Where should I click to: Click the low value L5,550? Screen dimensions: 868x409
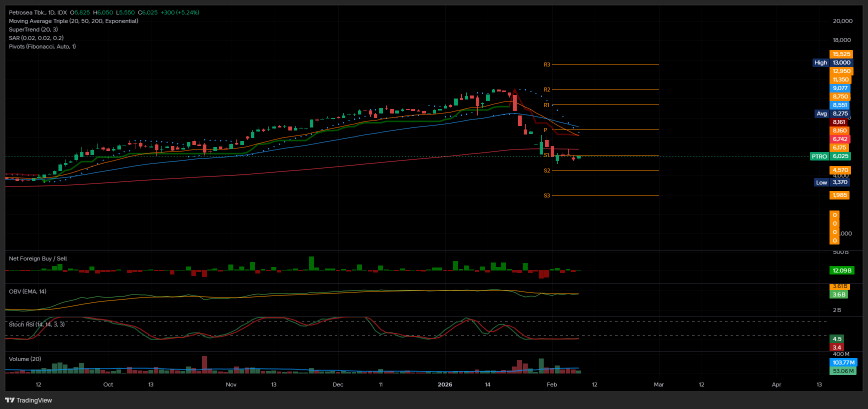pyautogui.click(x=125, y=12)
